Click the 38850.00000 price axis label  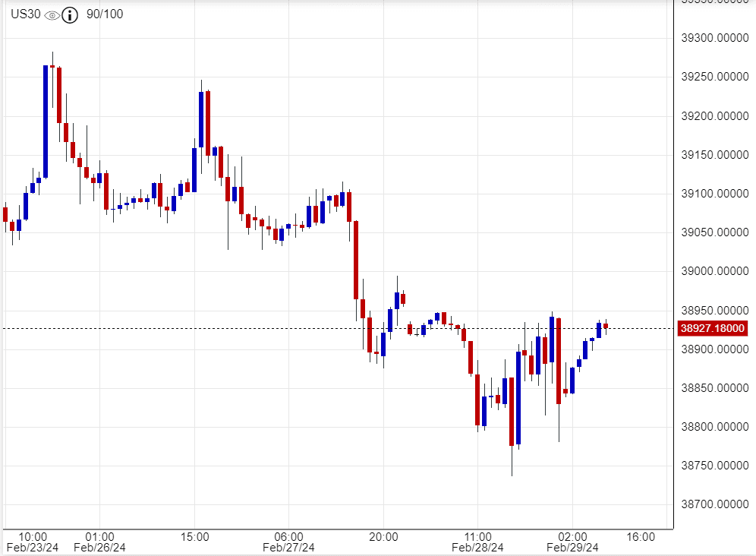713,388
